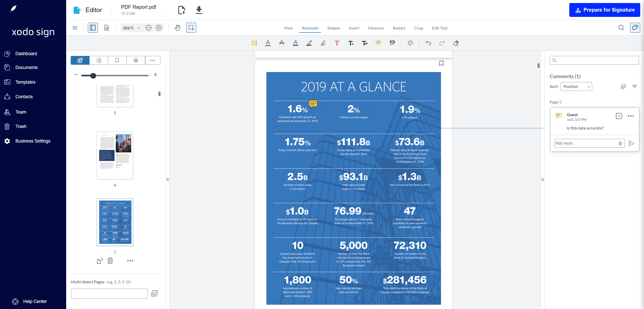Open the search magnifier in top toolbar

621,28
